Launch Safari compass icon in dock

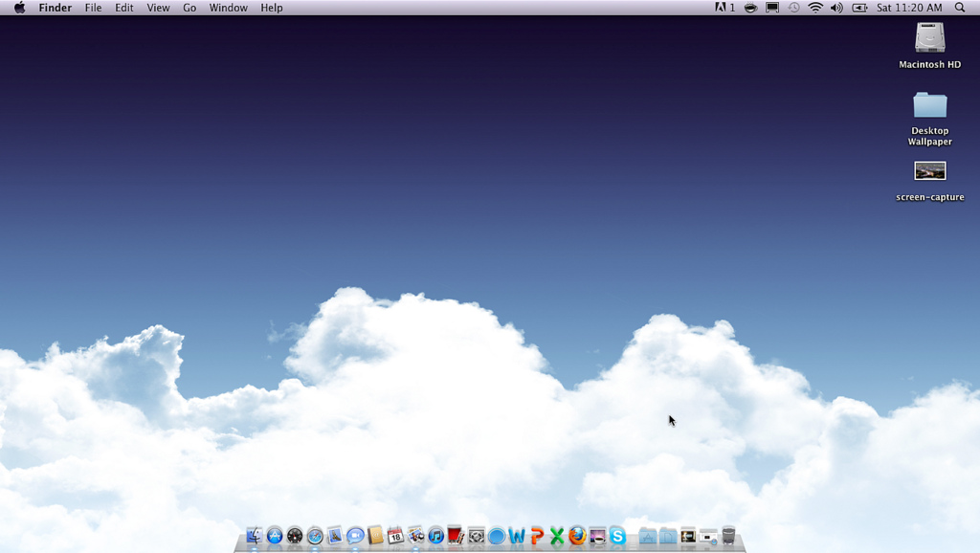click(315, 536)
